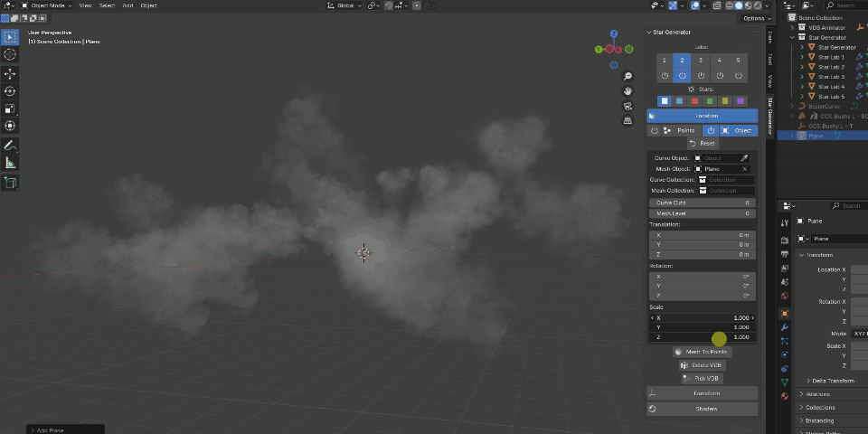Select the purple star color swatch
This screenshot has width=868, height=434.
[741, 101]
